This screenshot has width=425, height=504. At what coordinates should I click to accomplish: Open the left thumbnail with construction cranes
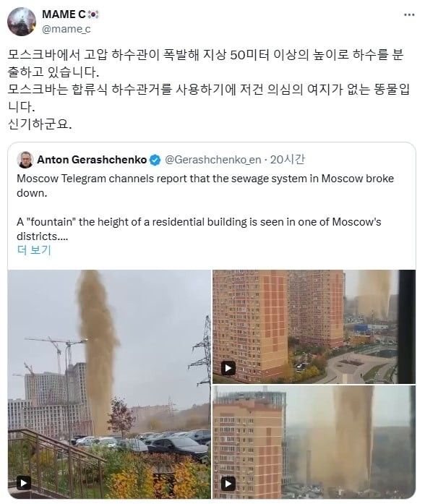point(109,384)
